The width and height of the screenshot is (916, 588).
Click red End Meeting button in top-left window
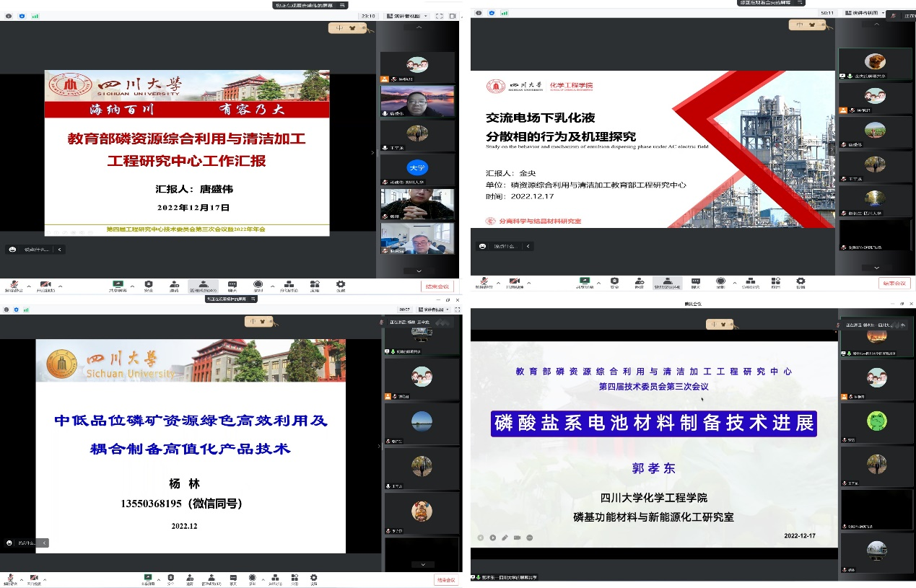[438, 286]
